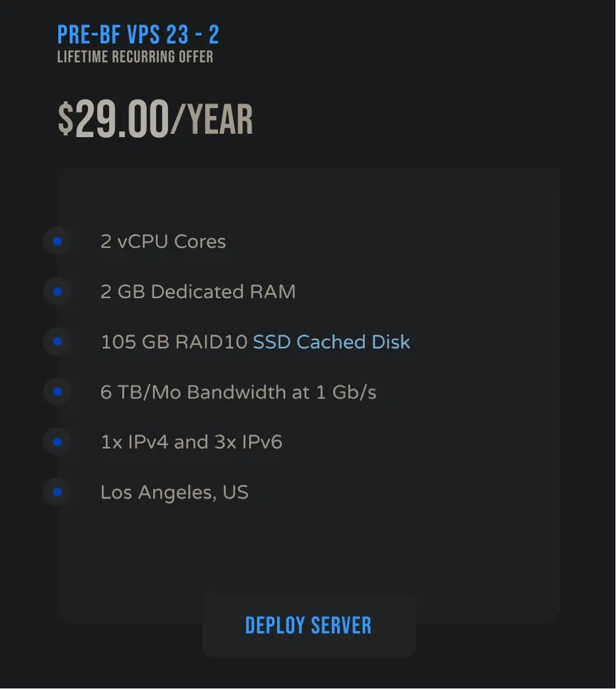This screenshot has height=689, width=616.
Task: Open the SSD Cached Disk link
Action: [331, 342]
